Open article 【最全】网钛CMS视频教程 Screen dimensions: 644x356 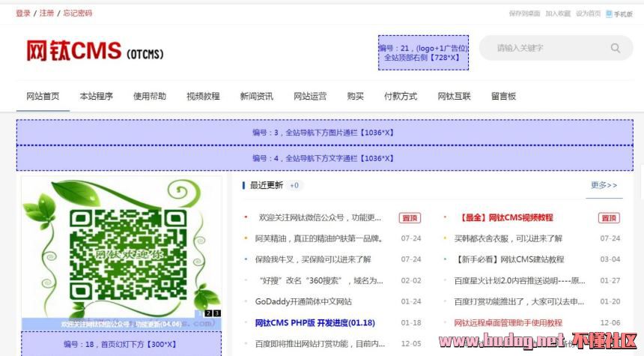pyautogui.click(x=505, y=217)
